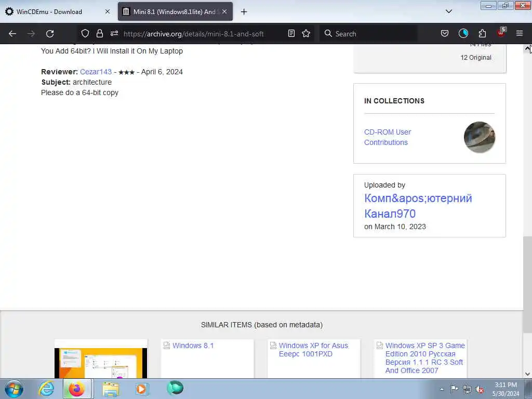Open CD-ROM User Contributions collection link
Viewport: 532px width, 399px height.
click(x=388, y=137)
